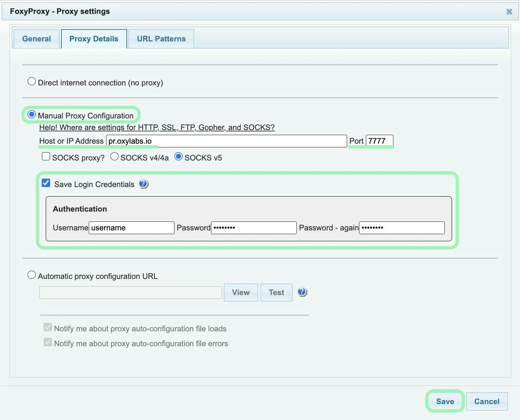Screen dimensions: 520x420
Task: Click the Username input field
Action: [131, 228]
